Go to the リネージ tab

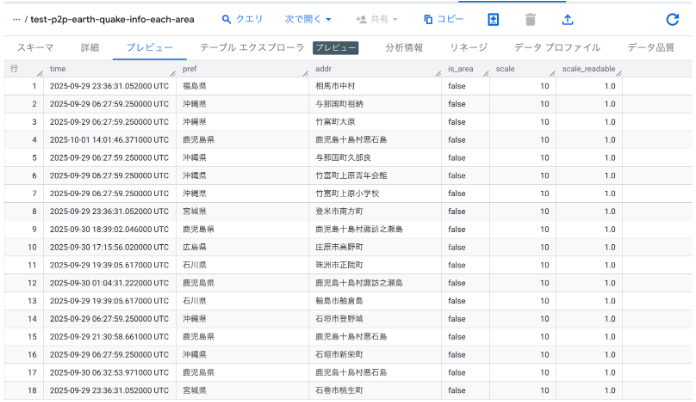click(x=469, y=47)
